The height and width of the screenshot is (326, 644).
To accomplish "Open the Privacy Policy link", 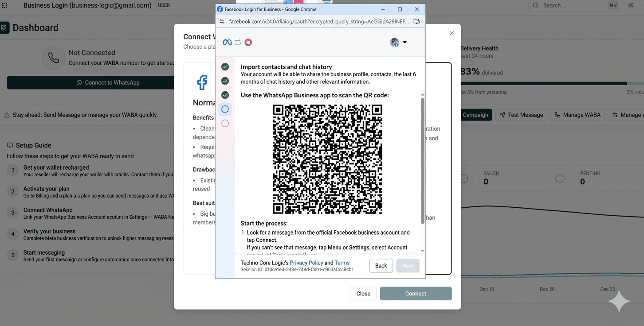I will pos(306,263).
